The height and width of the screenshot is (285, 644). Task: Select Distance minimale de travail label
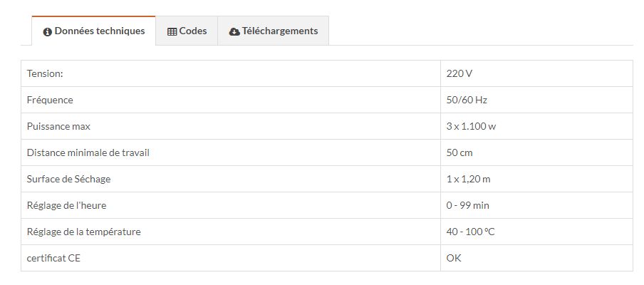pos(88,152)
